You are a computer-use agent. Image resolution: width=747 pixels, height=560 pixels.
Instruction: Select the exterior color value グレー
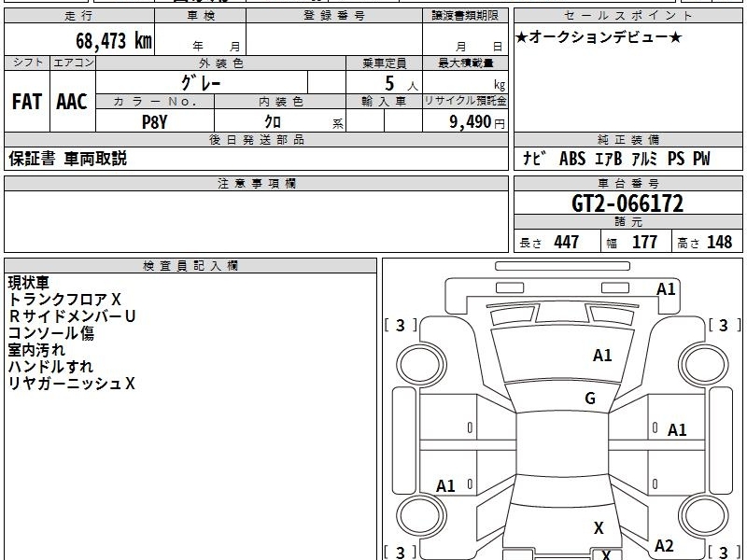pyautogui.click(x=201, y=83)
